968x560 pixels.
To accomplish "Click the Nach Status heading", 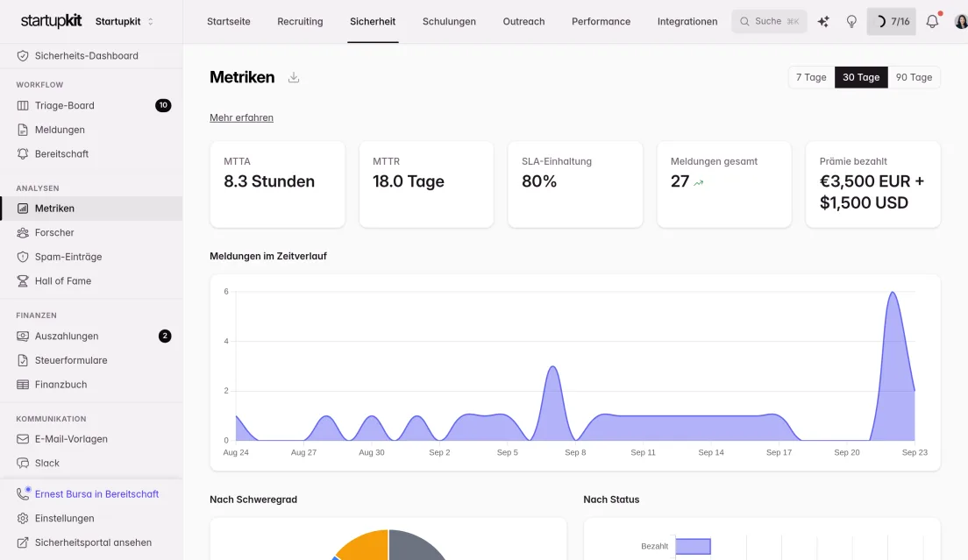I will tap(611, 500).
